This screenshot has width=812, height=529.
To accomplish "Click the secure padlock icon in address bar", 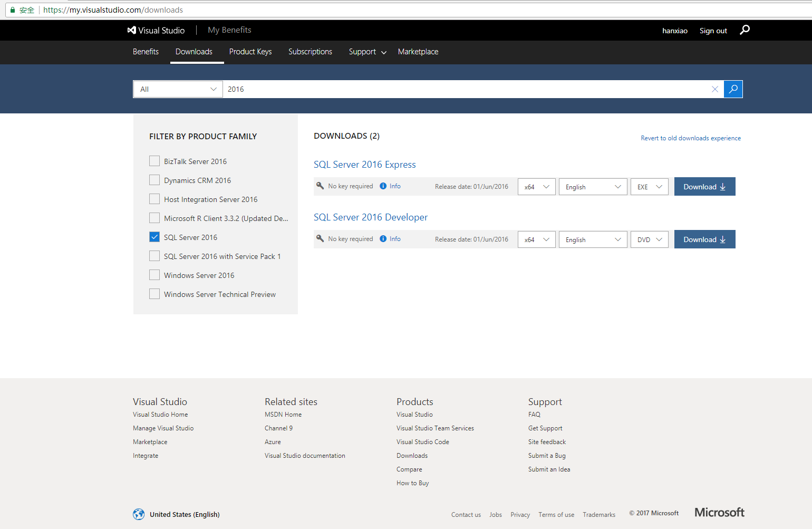I will tap(13, 10).
